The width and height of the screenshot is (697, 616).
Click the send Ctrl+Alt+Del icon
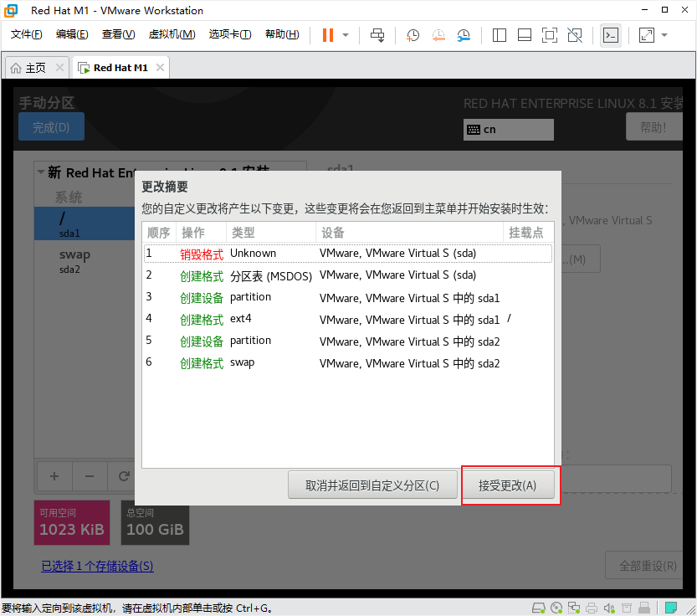tap(377, 35)
